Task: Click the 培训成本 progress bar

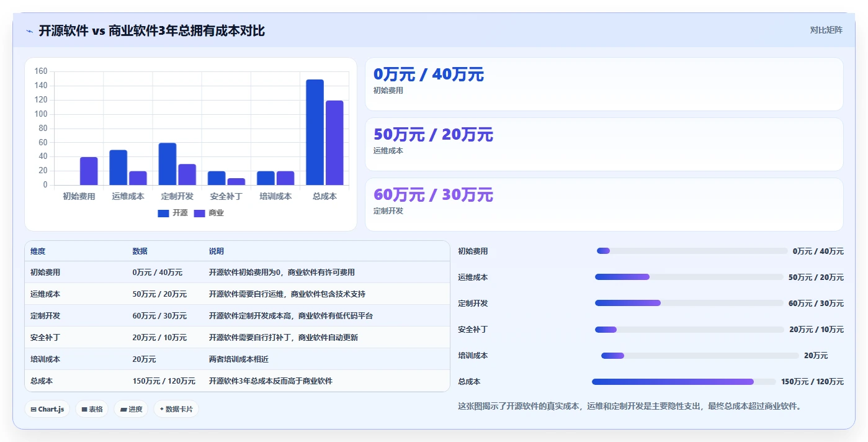Action: pyautogui.click(x=700, y=356)
